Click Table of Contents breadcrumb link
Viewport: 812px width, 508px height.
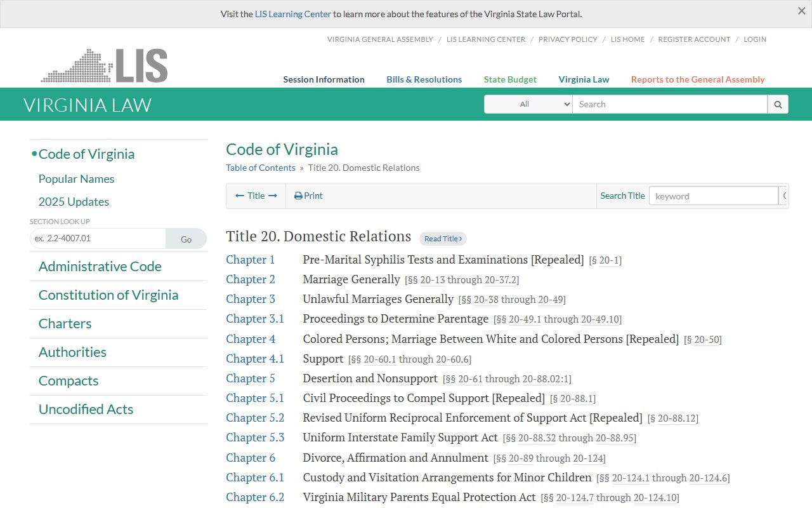tap(261, 168)
